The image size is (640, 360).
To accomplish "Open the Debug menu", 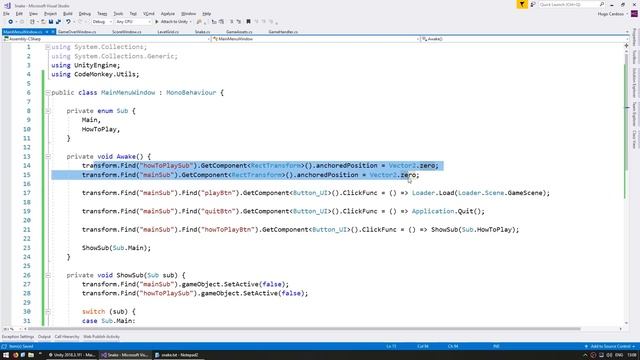I will click(85, 14).
